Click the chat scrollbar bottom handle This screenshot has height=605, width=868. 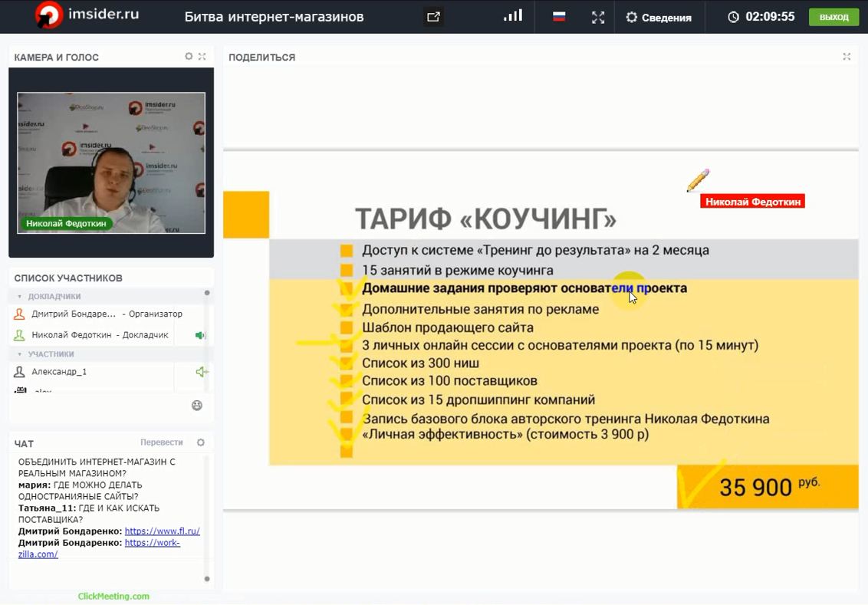207,579
